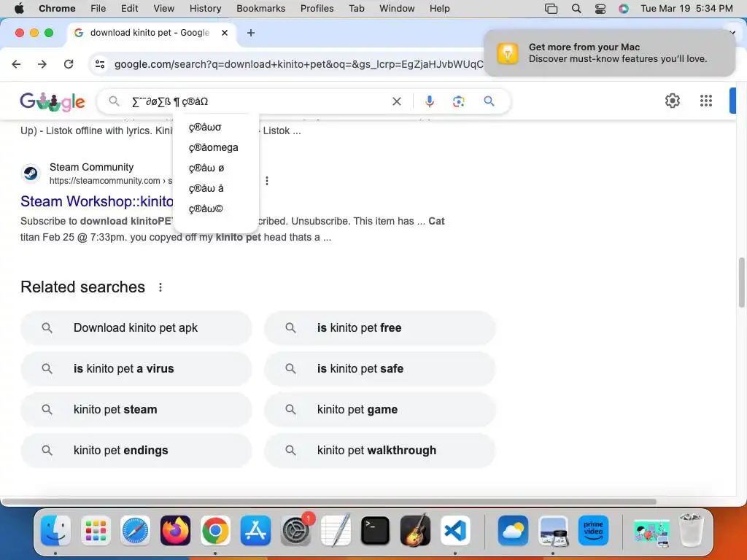Open Prime Video from the Dock
Screen dimensions: 747x560
point(593,531)
